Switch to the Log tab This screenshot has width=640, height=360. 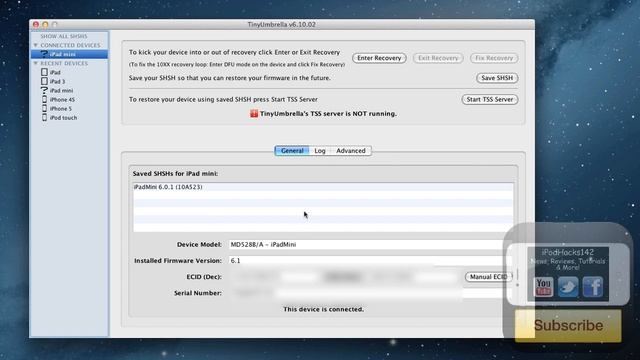(x=320, y=151)
